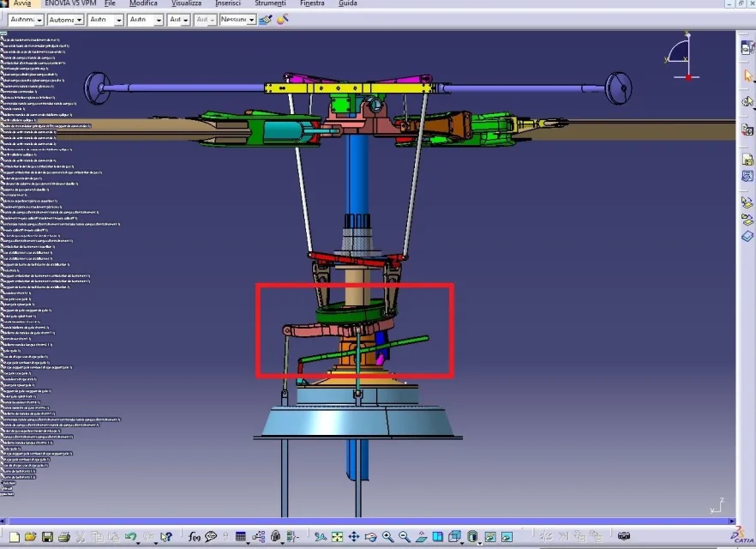The image size is (756, 549).
Task: Open the Finestra menu
Action: tap(312, 3)
